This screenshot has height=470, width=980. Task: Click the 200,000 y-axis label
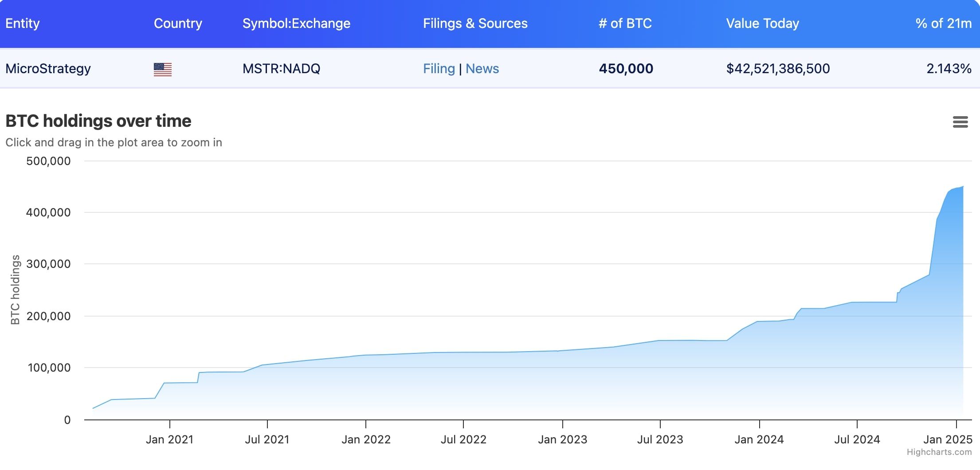tap(48, 316)
